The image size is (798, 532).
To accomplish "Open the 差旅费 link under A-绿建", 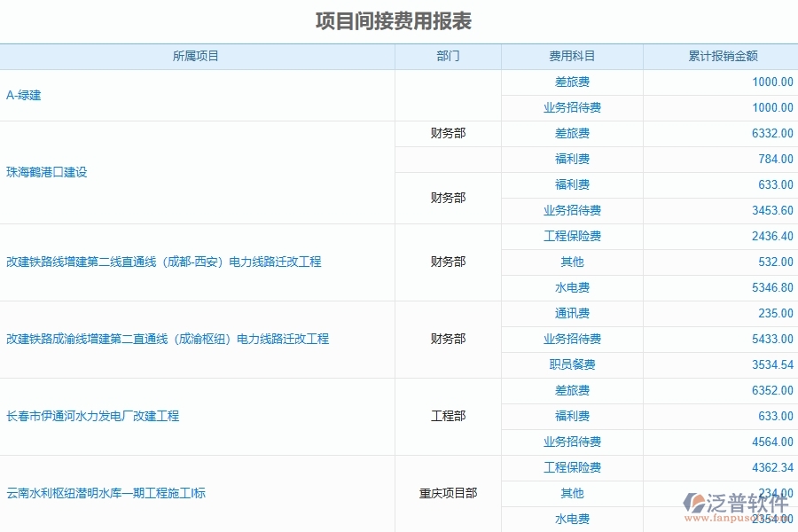I will 572,82.
